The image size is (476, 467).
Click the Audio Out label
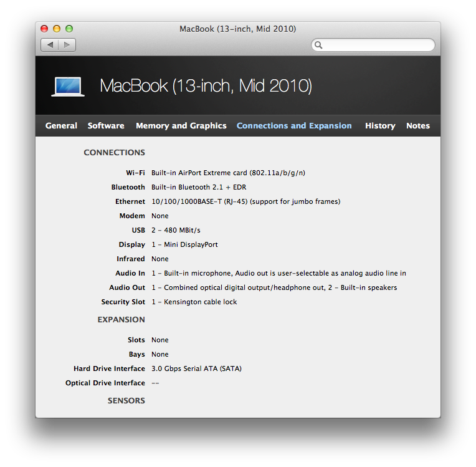[127, 287]
